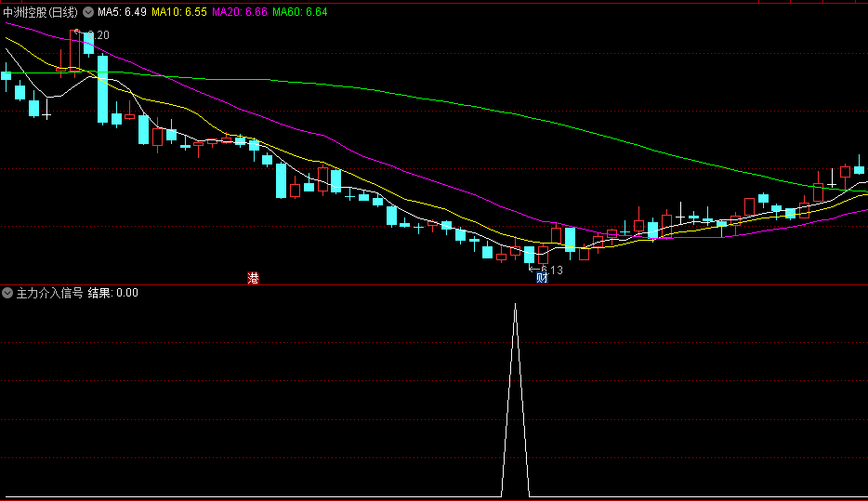Click the 6.13 low price label
The height and width of the screenshot is (501, 868).
(551, 270)
